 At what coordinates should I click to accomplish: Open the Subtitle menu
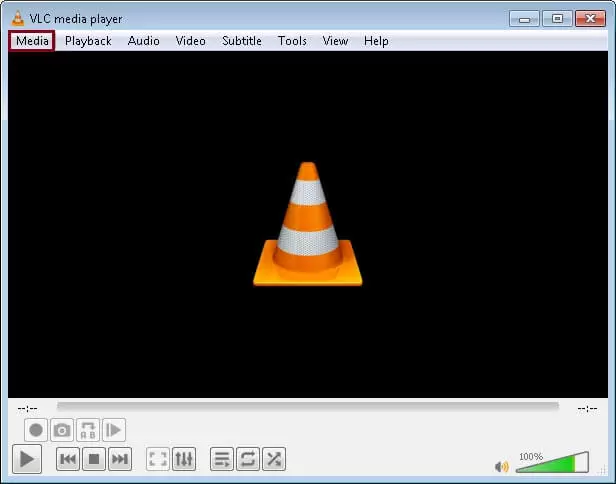[242, 41]
